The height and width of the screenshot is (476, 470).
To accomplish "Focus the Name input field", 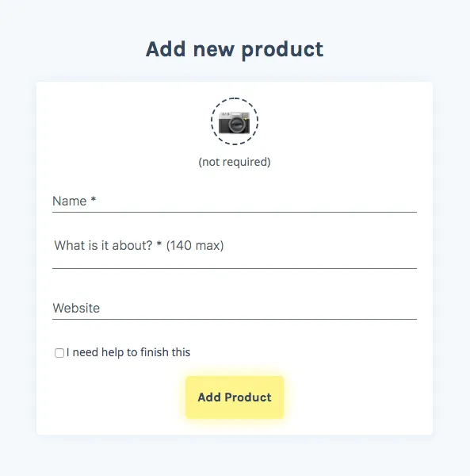I will pos(235,201).
